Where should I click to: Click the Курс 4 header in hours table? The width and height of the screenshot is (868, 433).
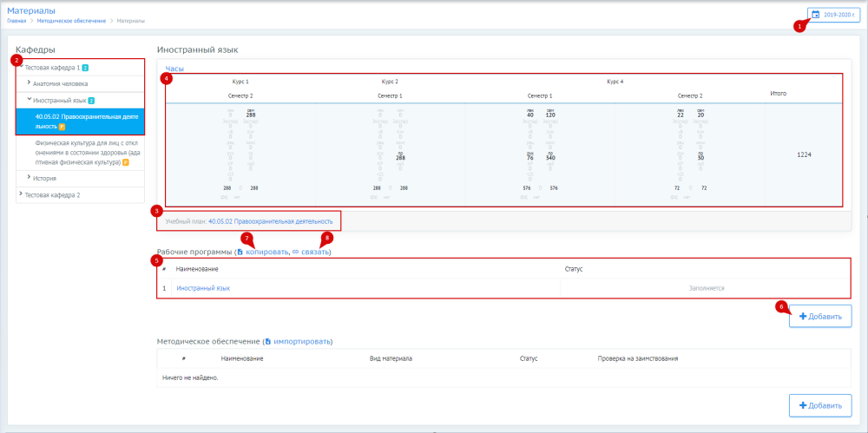615,82
